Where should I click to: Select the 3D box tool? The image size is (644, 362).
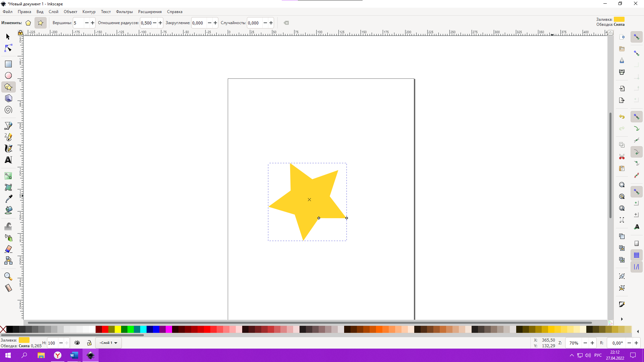[8, 98]
